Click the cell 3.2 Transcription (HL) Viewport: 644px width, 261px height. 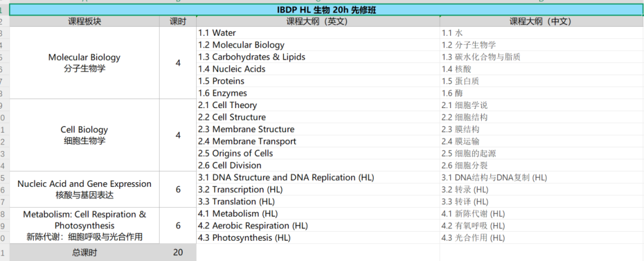point(318,189)
